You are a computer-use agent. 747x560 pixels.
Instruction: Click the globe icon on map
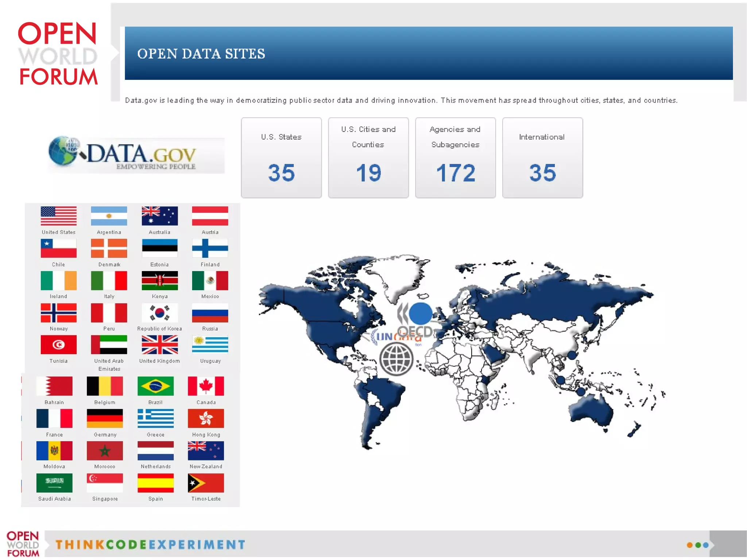coord(396,359)
